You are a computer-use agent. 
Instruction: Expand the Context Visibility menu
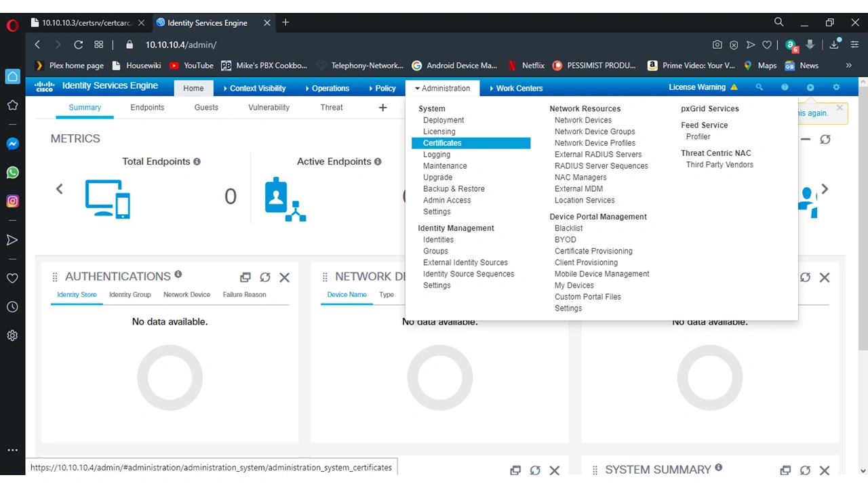coord(254,88)
